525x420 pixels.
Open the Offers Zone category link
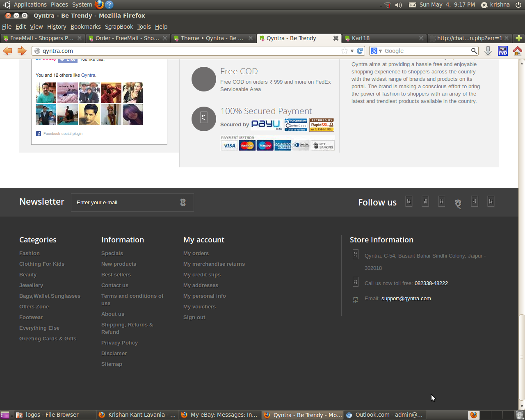[x=34, y=307]
